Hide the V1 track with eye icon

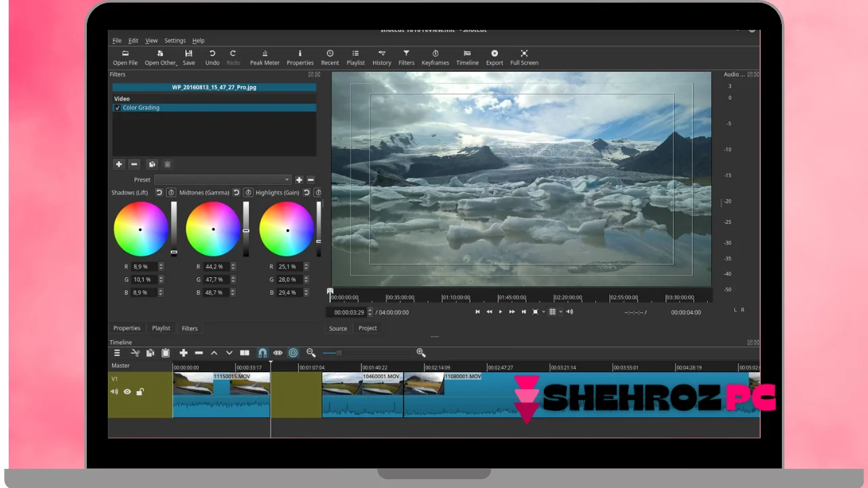click(127, 392)
